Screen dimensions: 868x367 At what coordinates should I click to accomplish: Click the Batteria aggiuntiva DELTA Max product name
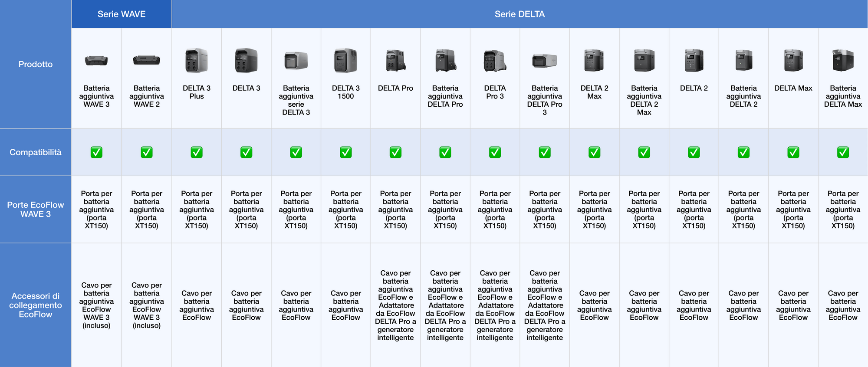pos(843,96)
